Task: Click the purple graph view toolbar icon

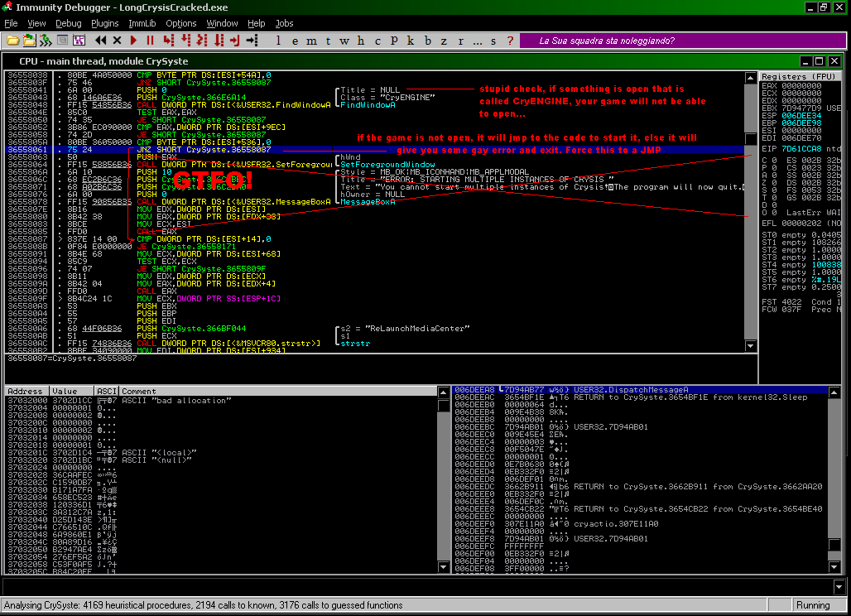Action: [79, 41]
